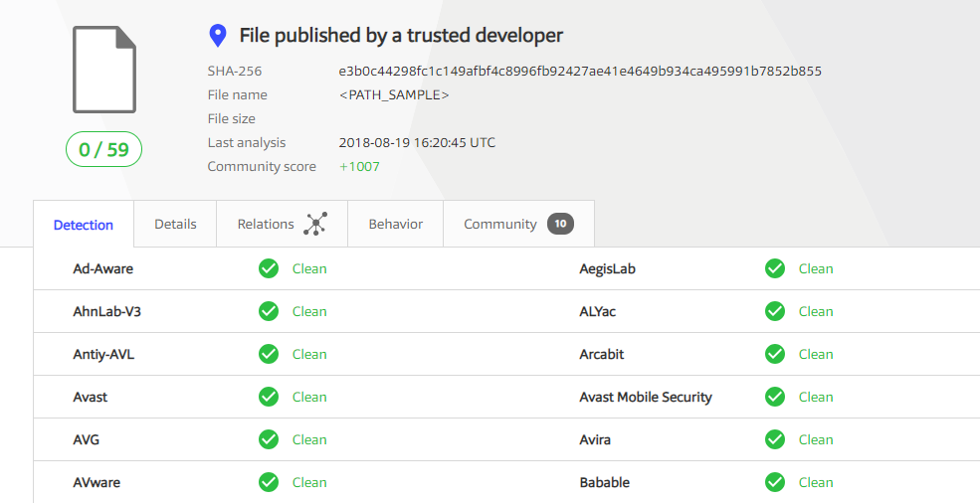Click the Clean result for Arcabit
Image resolution: width=980 pixels, height=503 pixels.
816,354
